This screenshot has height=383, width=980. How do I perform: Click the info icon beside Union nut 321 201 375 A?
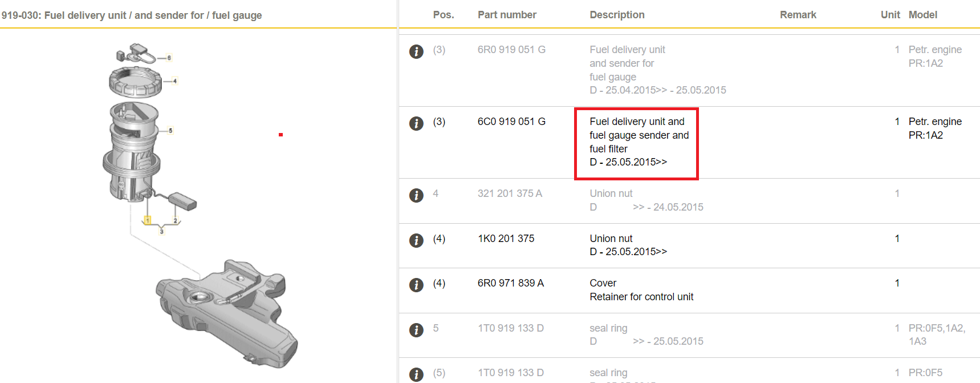click(416, 195)
